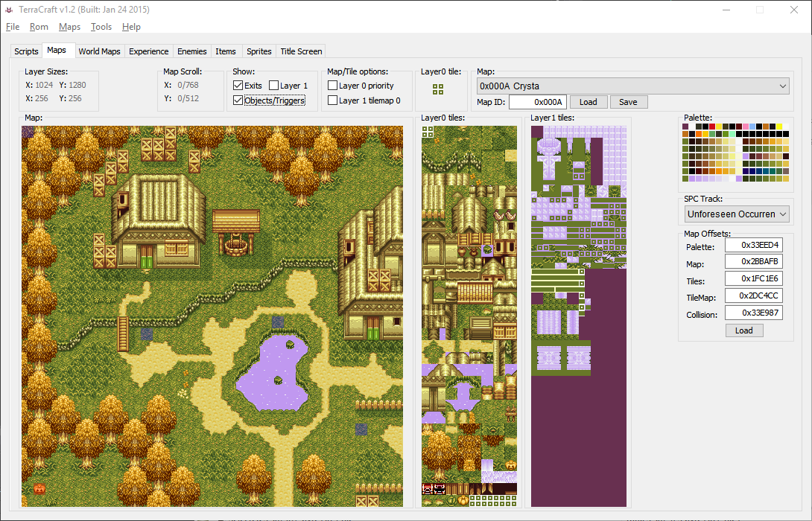This screenshot has height=521, width=812.
Task: Switch to the Experience tab
Action: tap(149, 51)
